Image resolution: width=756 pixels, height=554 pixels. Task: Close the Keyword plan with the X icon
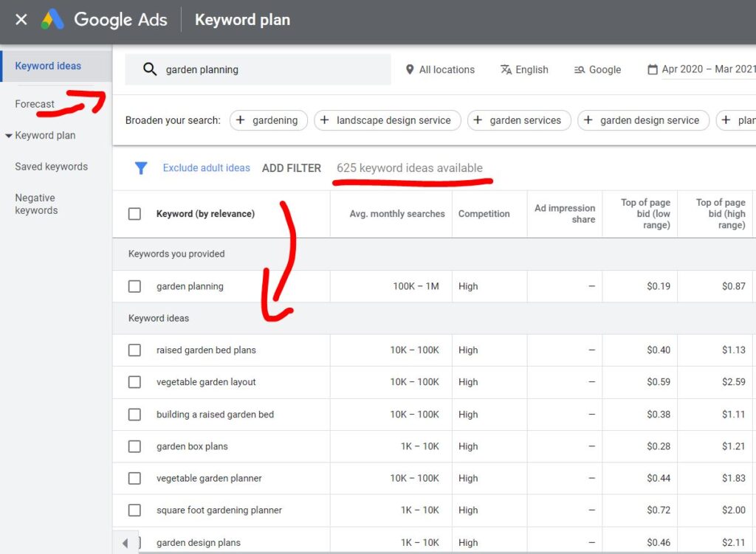21,19
